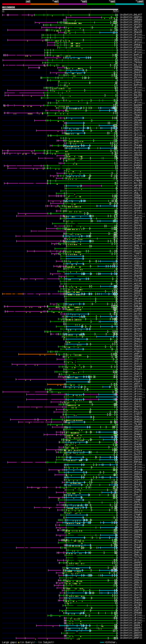Select the UniRef100_A7E6F7 label
The width and height of the screenshot is (146, 644).
coord(131,382)
